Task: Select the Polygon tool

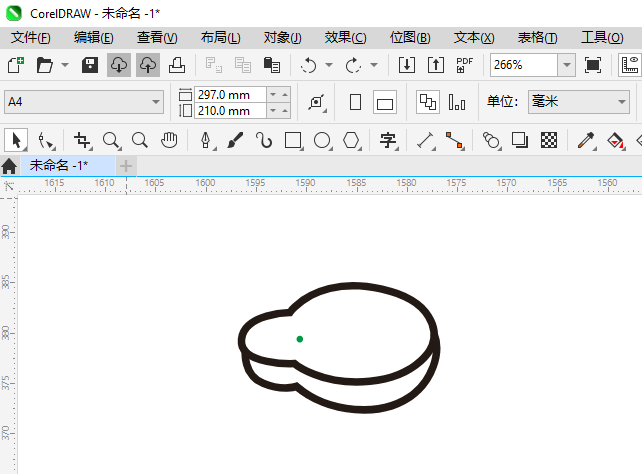Action: tap(351, 140)
